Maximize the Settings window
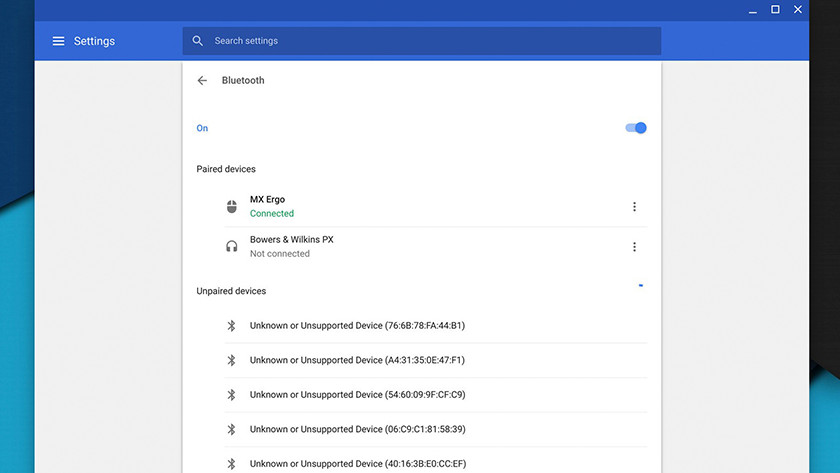Viewport: 840px width, 473px height. 775,9
